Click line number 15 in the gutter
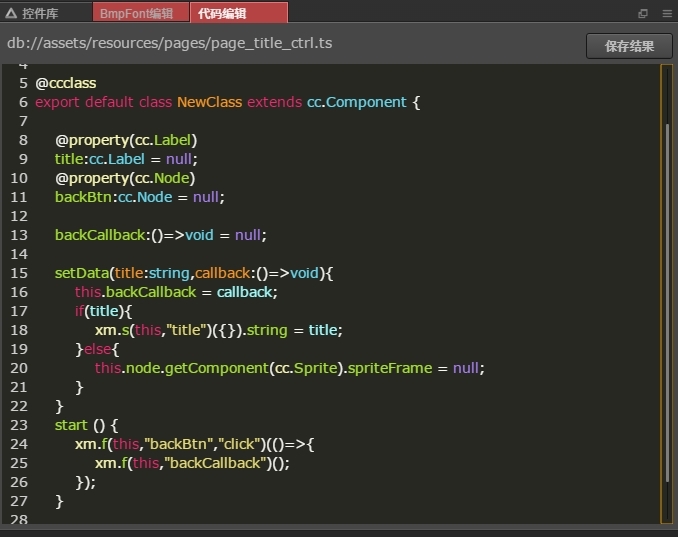The width and height of the screenshot is (678, 537). pos(19,273)
